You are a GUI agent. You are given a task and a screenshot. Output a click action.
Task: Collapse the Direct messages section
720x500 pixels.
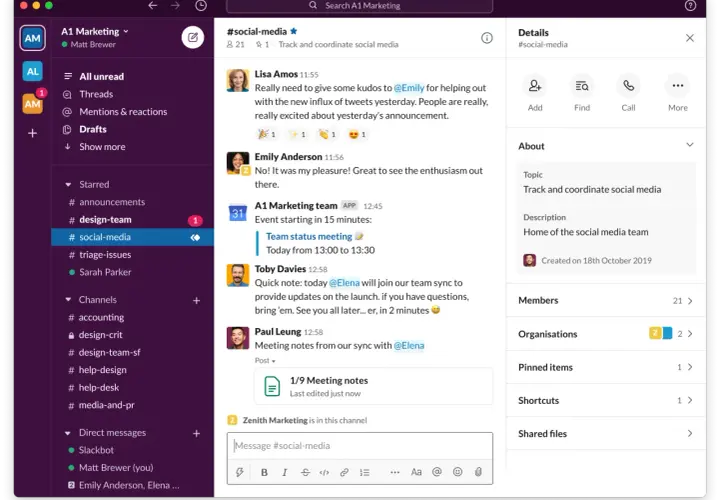tap(68, 433)
